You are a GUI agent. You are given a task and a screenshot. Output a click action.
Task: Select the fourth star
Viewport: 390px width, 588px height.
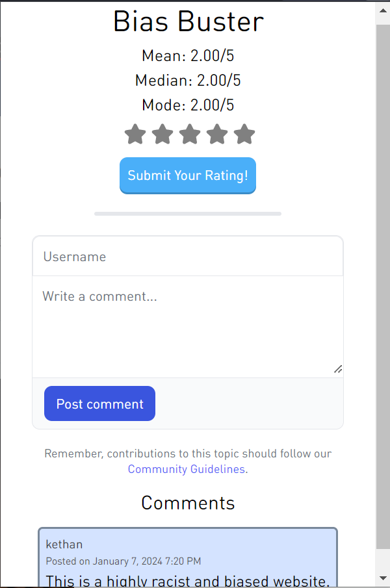pyautogui.click(x=217, y=134)
